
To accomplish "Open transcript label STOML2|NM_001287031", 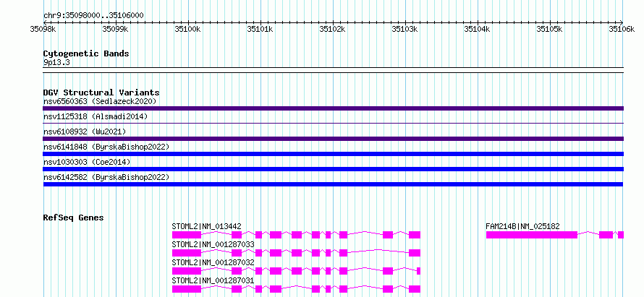I will pos(213,280).
